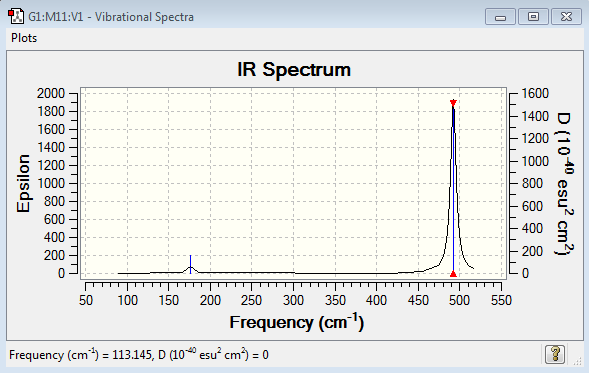Image resolution: width=589 pixels, height=373 pixels.
Task: Click the yellow help question mark icon
Action: click(x=555, y=354)
